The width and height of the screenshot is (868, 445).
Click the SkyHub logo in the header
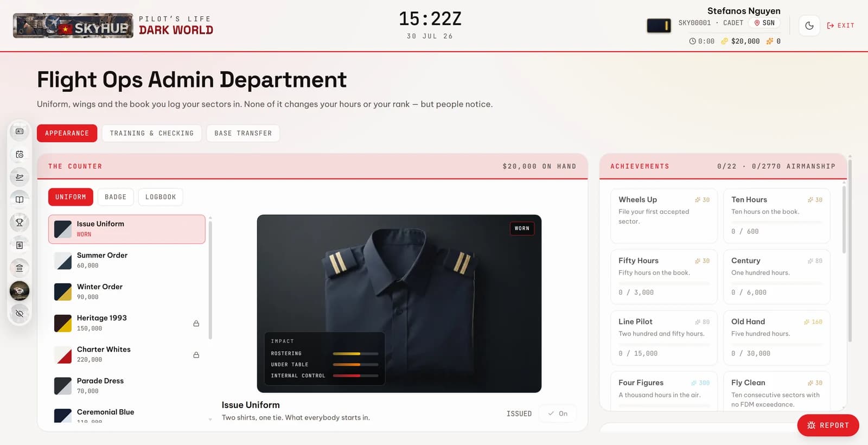pyautogui.click(x=73, y=26)
